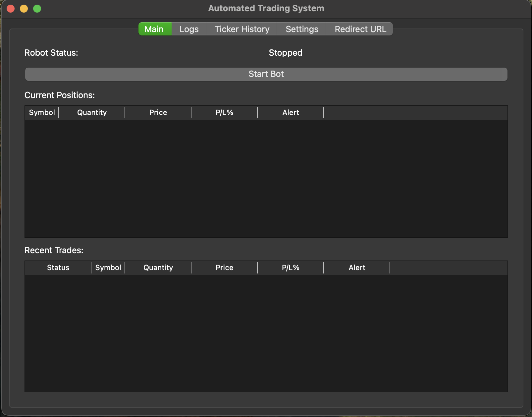Viewport: 532px width, 417px height.
Task: Click P/L% header in Recent Trades table
Action: tap(291, 268)
